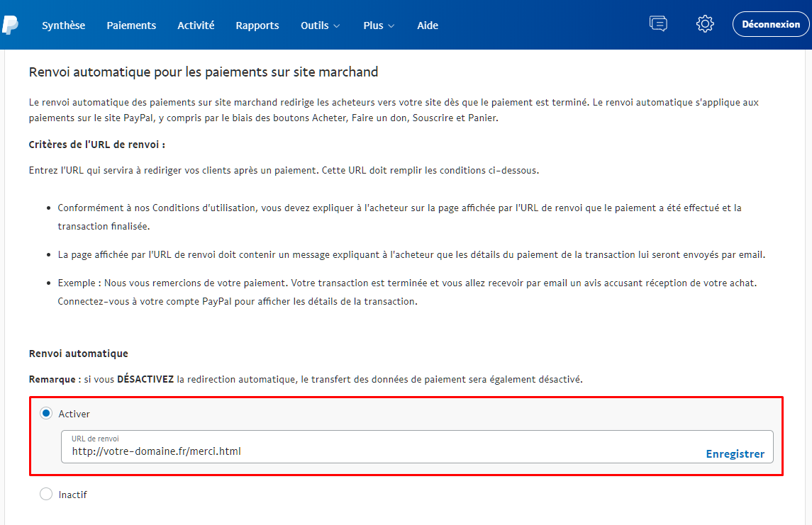Open Aide from the navigation bar

(428, 25)
